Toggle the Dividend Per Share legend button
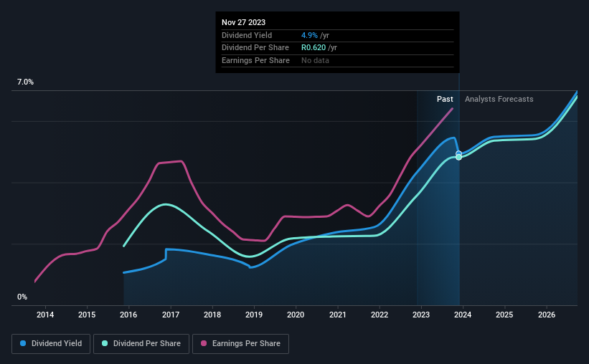 tap(141, 344)
